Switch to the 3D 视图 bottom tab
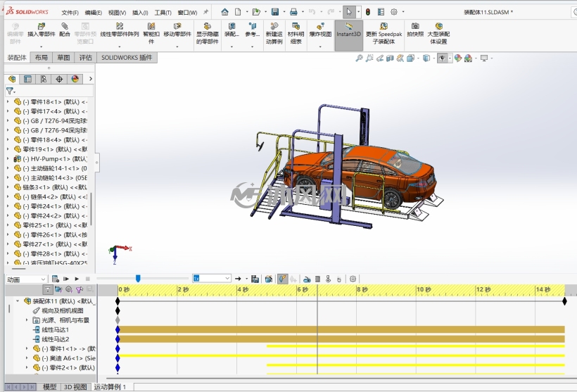Viewport: 577px width, 392px height. click(75, 387)
